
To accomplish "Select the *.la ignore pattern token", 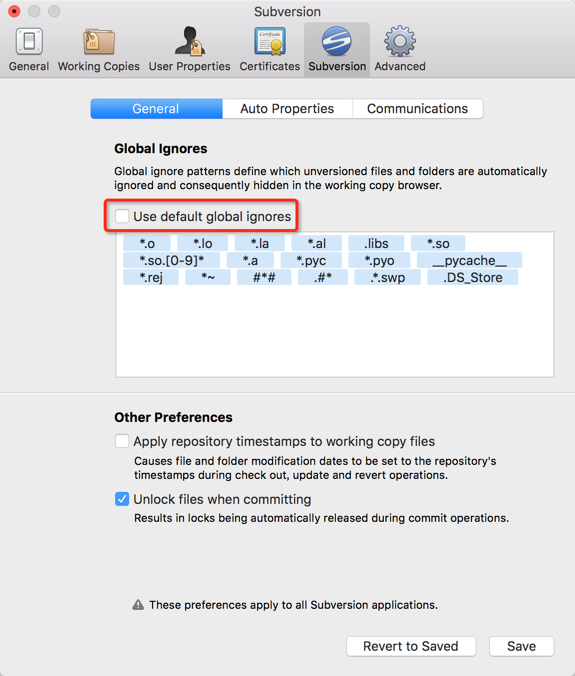I will tap(259, 243).
